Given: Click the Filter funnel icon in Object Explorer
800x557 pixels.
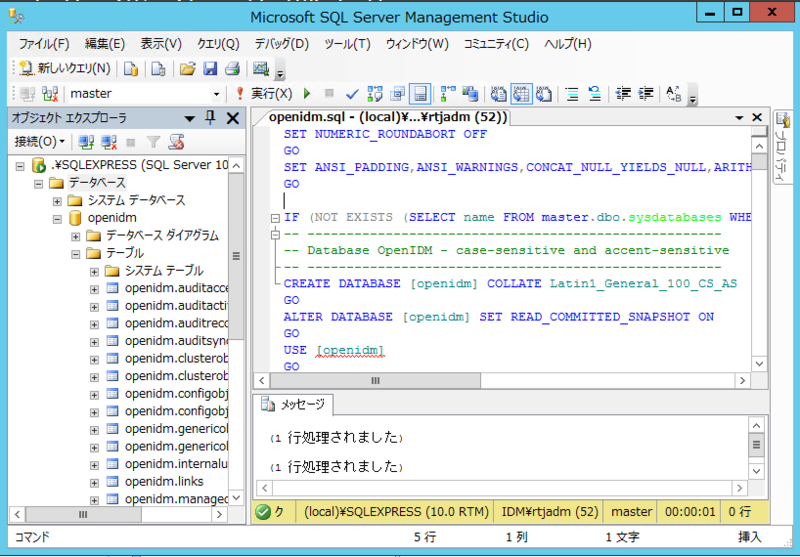Looking at the screenshot, I should (153, 142).
